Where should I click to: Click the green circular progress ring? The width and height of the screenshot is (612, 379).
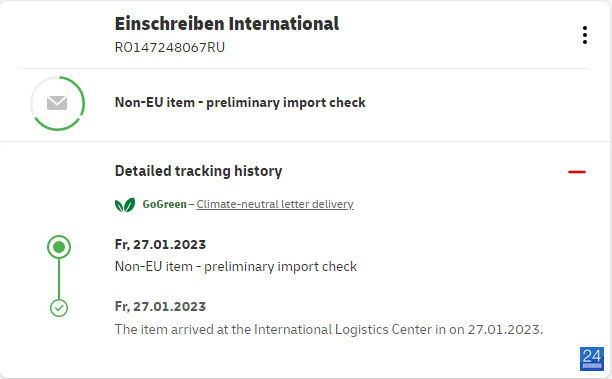pyautogui.click(x=58, y=103)
